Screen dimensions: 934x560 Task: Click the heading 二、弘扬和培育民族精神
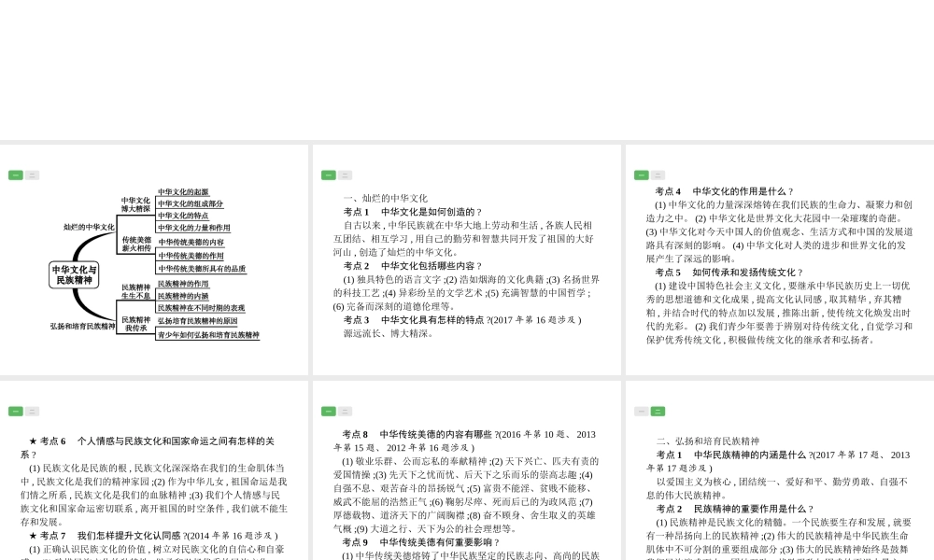[708, 441]
